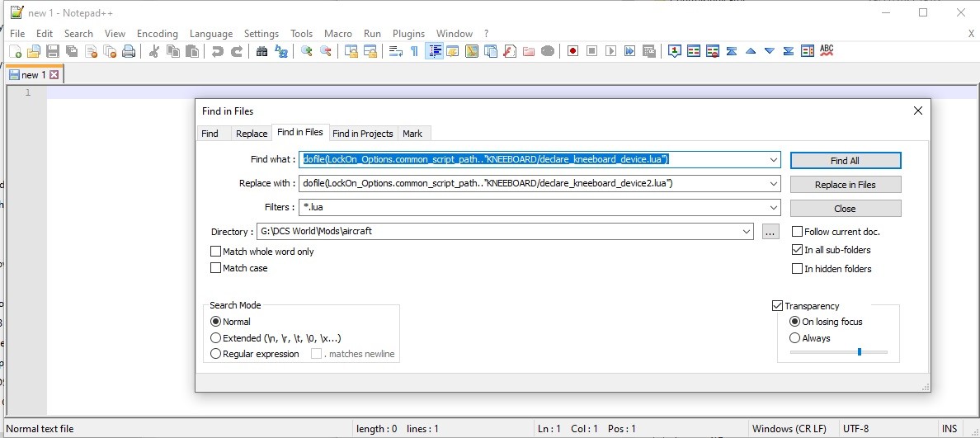Open the Encoding menu
Viewport: 980px width, 438px height.
tap(158, 34)
